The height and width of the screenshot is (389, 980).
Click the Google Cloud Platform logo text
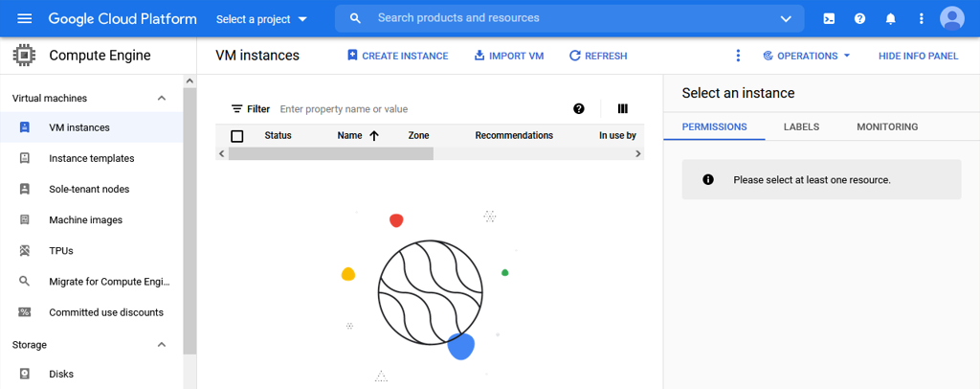(x=122, y=19)
